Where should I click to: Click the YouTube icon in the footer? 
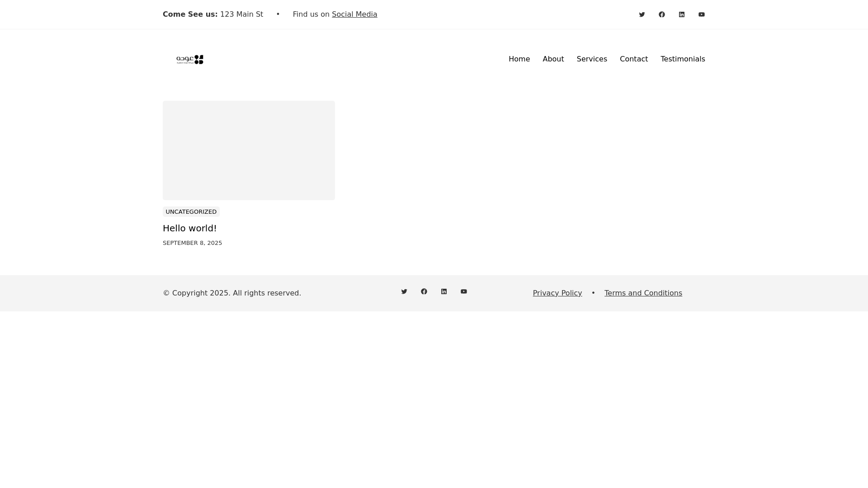click(464, 291)
